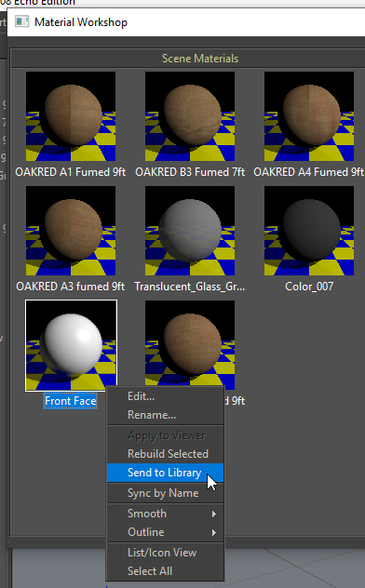Click the Translucent_Glass_Gr... label
This screenshot has height=588, width=365.
190,287
